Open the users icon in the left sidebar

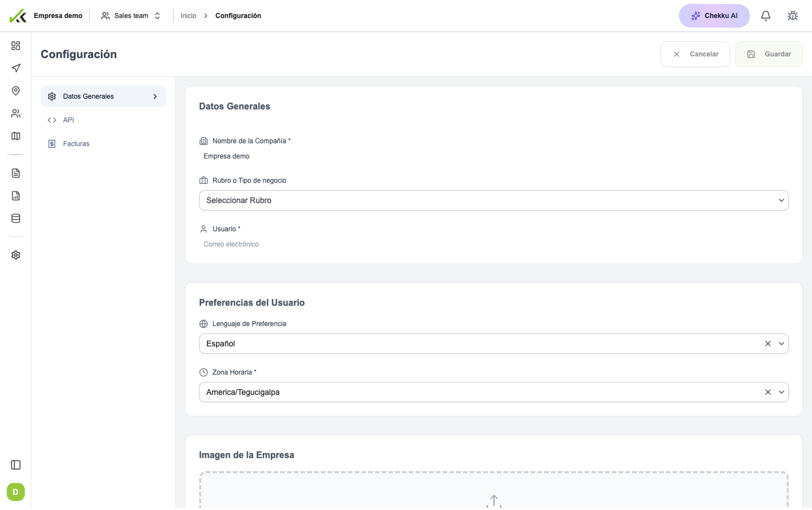point(16,113)
